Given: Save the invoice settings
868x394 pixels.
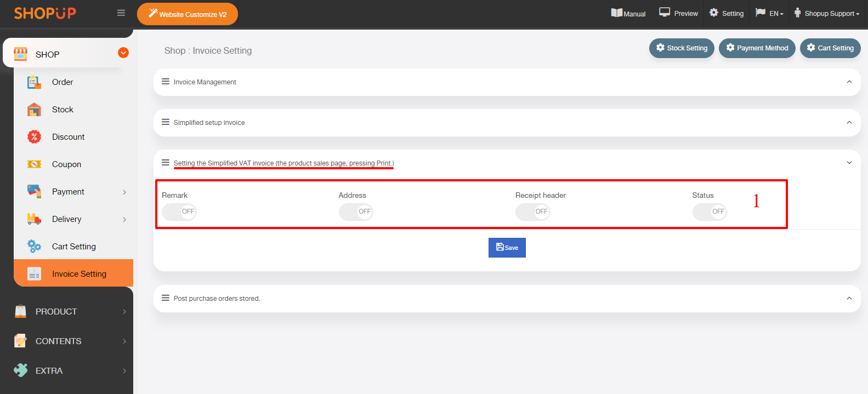Looking at the screenshot, I should (507, 248).
